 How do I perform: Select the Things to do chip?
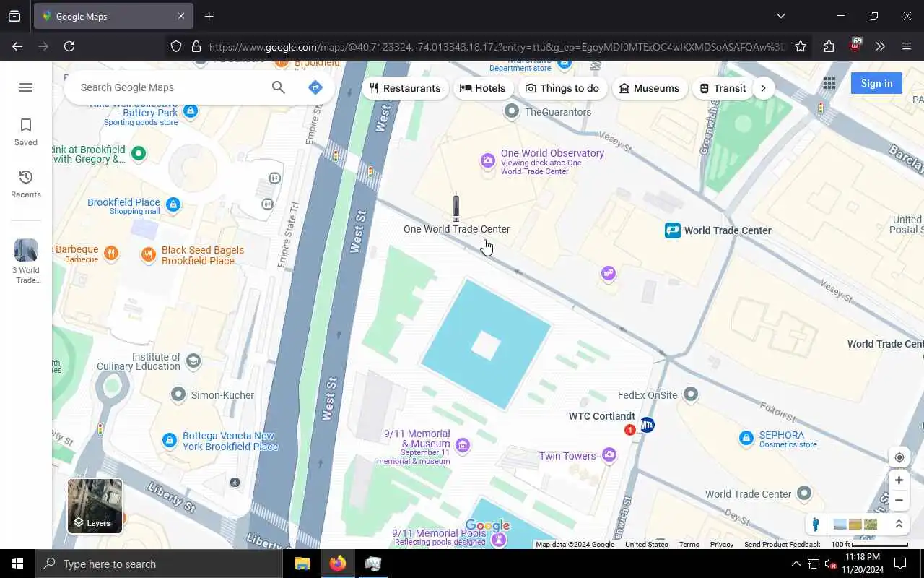[562, 88]
